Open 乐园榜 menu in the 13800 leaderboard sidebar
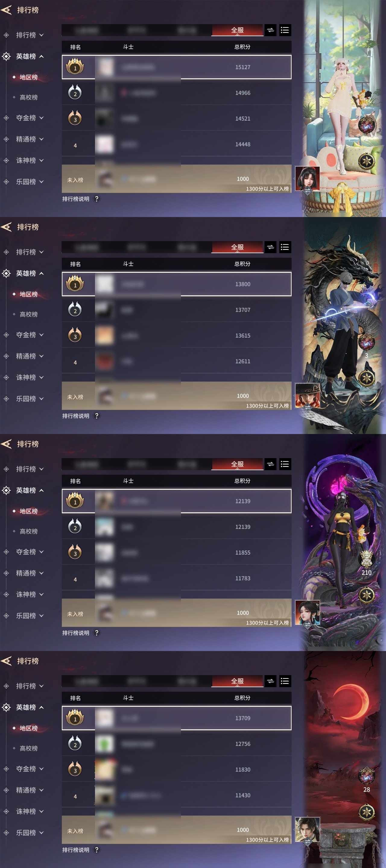 [30, 399]
